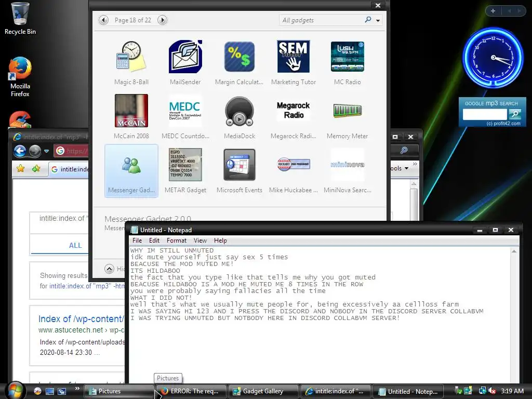Click the 3:19 AM taskbar clock
Screen dimensions: 532x399
coord(512,391)
